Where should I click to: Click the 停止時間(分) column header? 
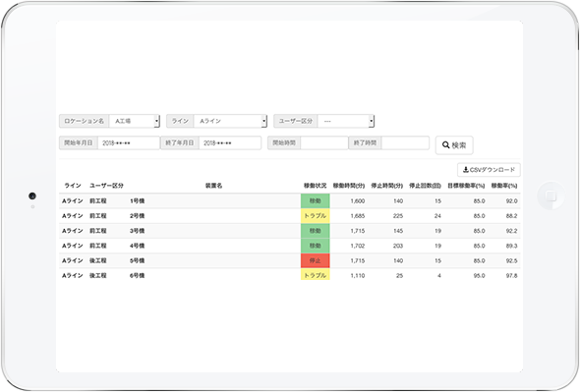point(387,186)
